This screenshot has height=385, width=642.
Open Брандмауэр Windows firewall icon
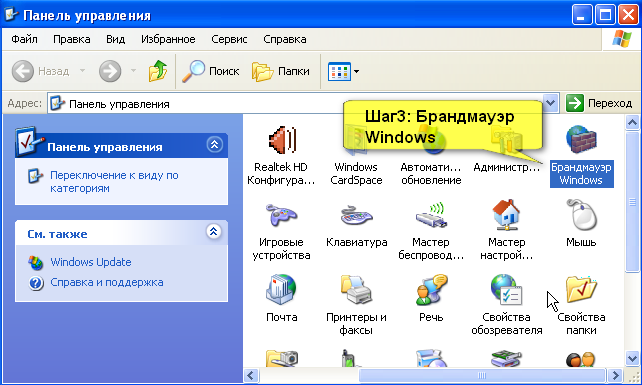pos(581,140)
